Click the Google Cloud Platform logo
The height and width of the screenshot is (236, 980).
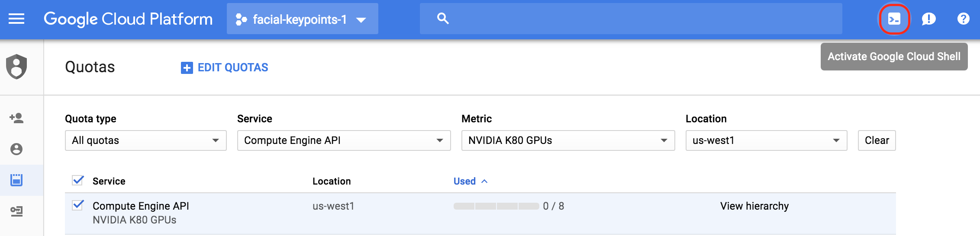click(128, 19)
